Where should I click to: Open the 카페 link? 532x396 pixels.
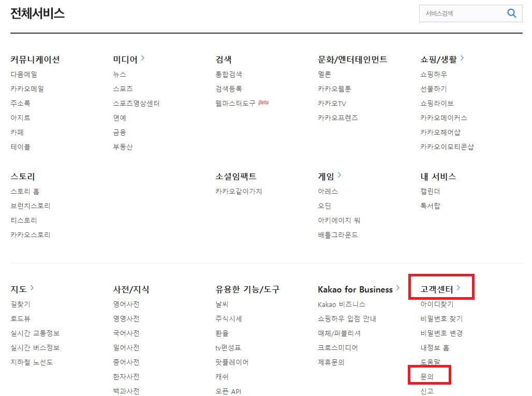pyautogui.click(x=17, y=133)
